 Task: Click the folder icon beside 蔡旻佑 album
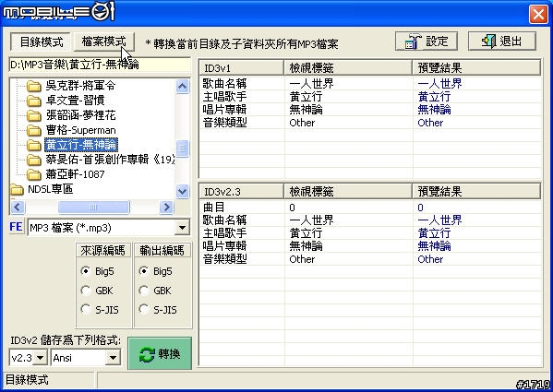[34, 160]
